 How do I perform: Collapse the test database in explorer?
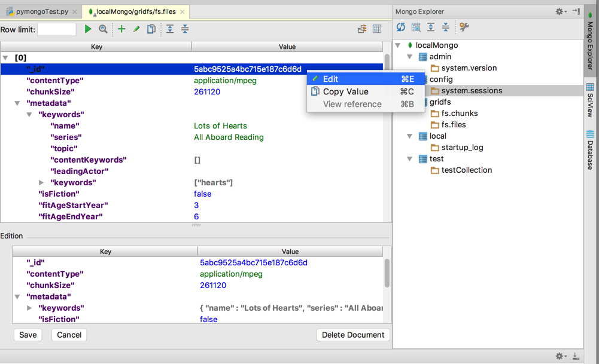[410, 159]
